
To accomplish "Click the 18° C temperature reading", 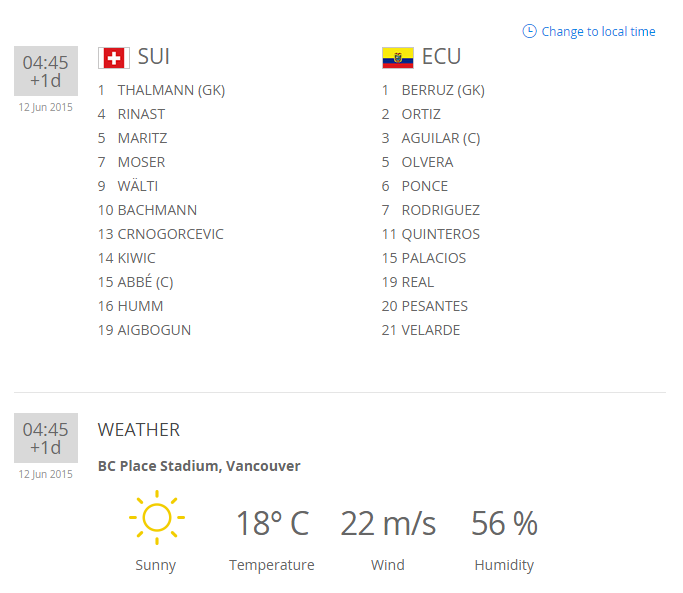I will (x=272, y=523).
